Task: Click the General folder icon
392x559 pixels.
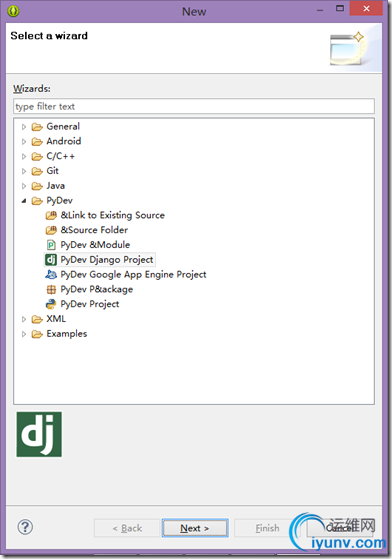Action: pyautogui.click(x=37, y=127)
